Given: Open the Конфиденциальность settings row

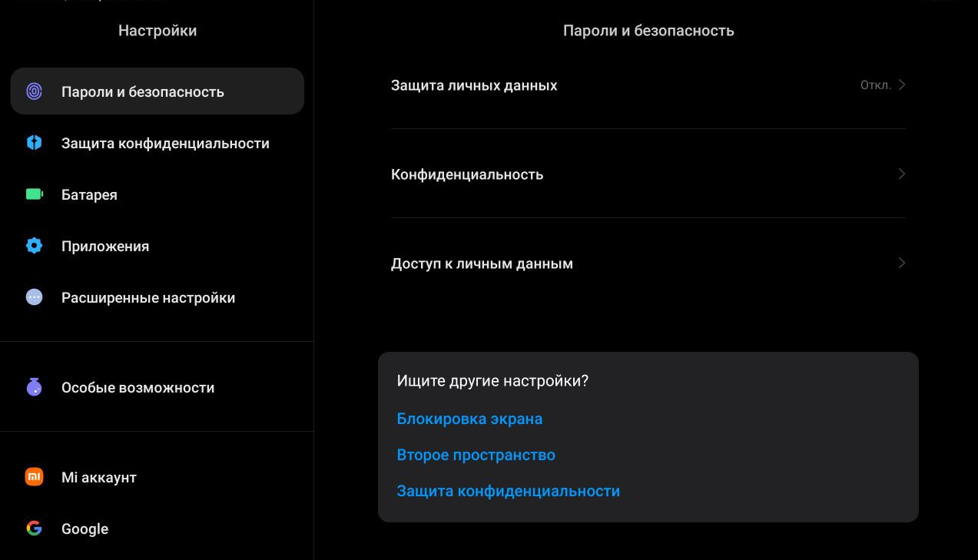Looking at the screenshot, I should point(467,174).
